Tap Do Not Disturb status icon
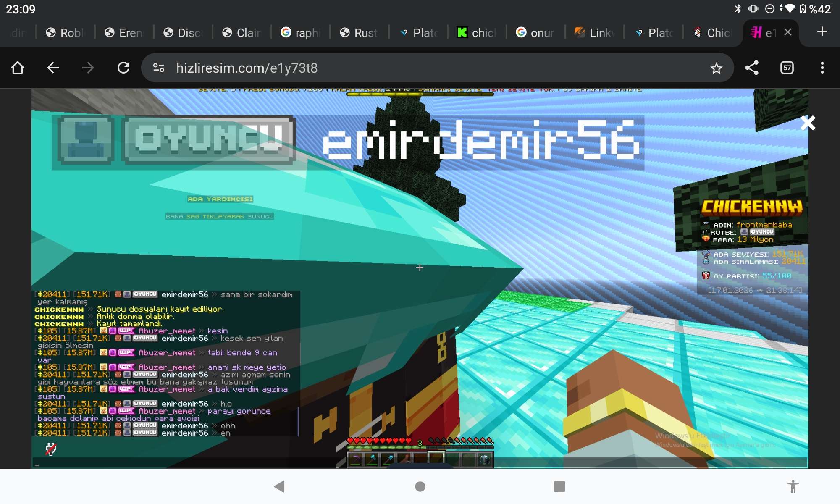The height and width of the screenshot is (504, 840). click(770, 9)
